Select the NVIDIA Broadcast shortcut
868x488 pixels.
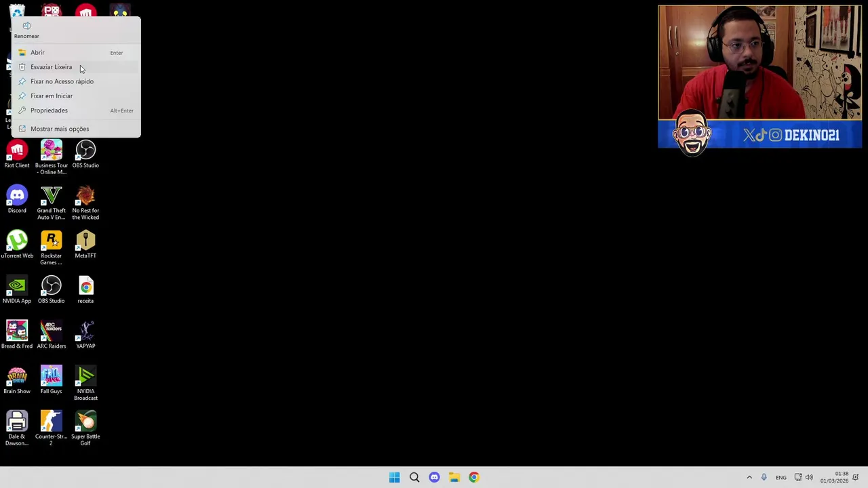click(x=85, y=383)
